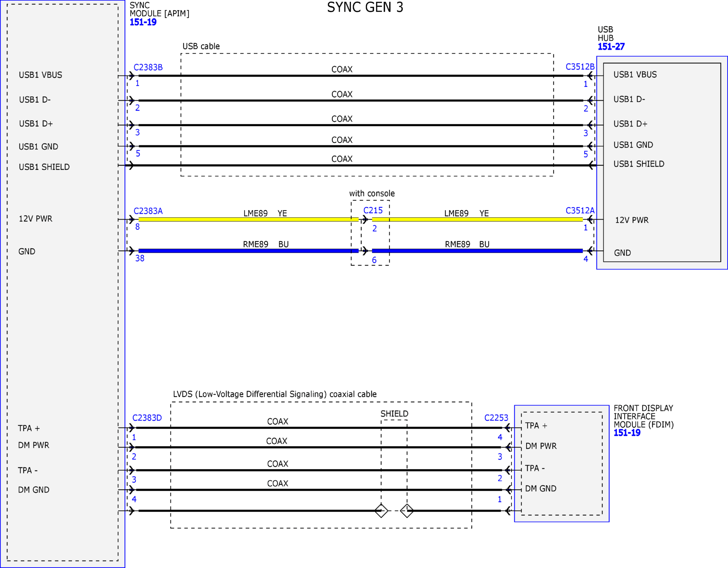
Task: Select GND label in the USB HUB box
Action: point(622,253)
